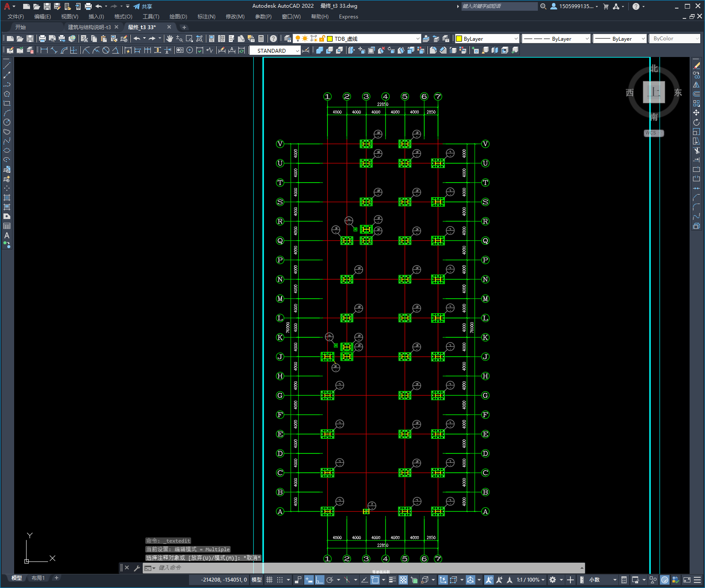
Task: Open the STANDARD dimension style dropdown
Action: [x=297, y=51]
